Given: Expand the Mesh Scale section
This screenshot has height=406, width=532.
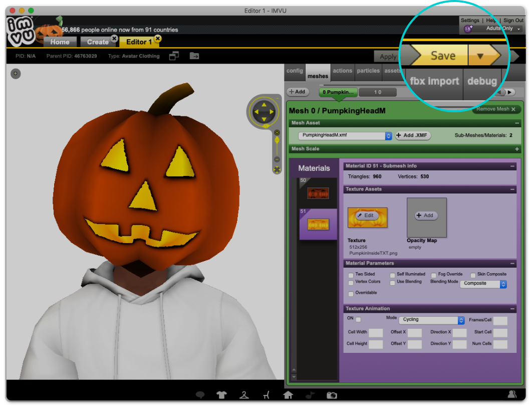Looking at the screenshot, I should click(x=517, y=149).
